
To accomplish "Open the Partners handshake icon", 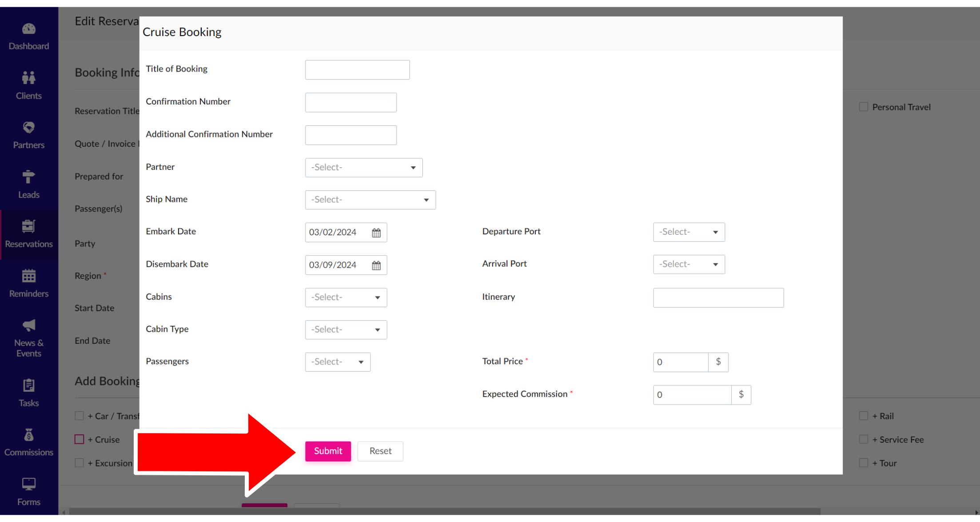I will [x=29, y=128].
